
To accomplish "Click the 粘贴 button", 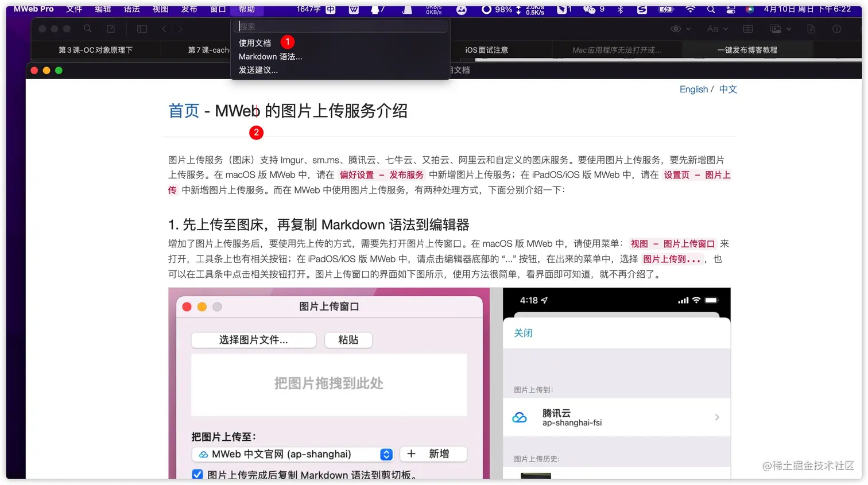I will 348,340.
